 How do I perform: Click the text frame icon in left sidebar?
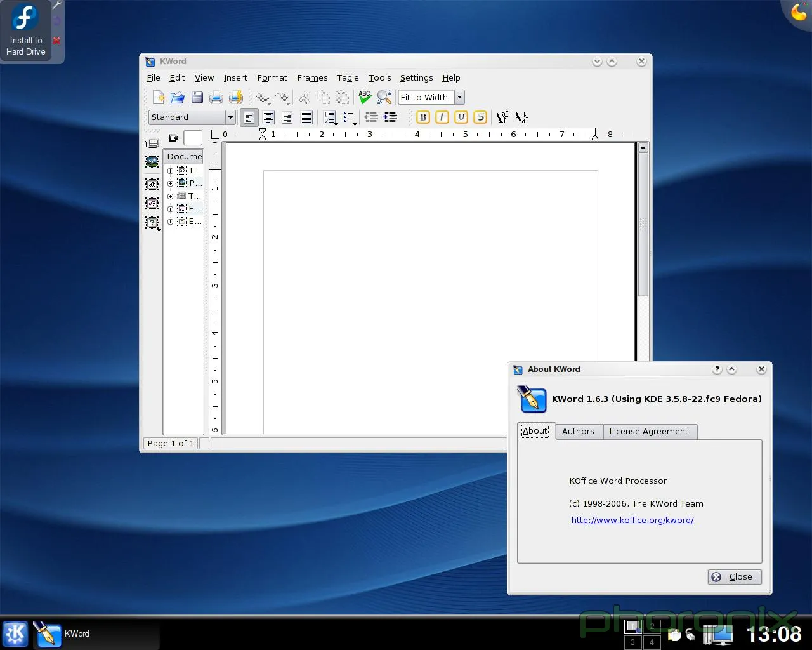pos(152,184)
